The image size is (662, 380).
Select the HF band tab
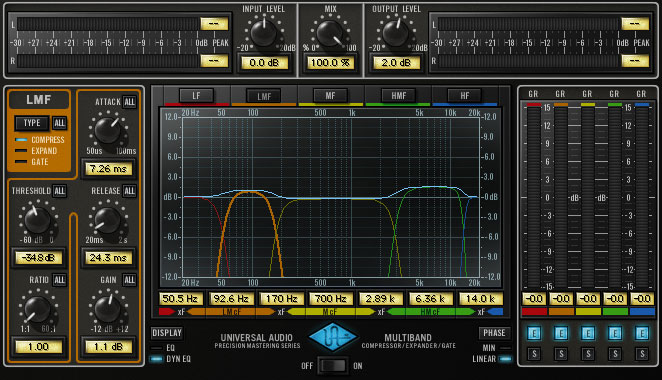[x=465, y=96]
